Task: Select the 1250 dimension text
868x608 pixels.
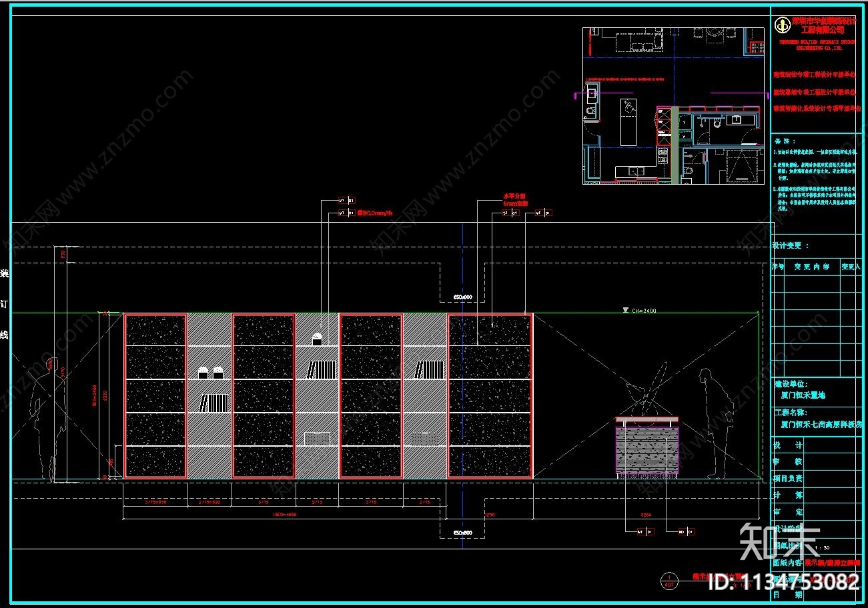Action: click(x=488, y=514)
